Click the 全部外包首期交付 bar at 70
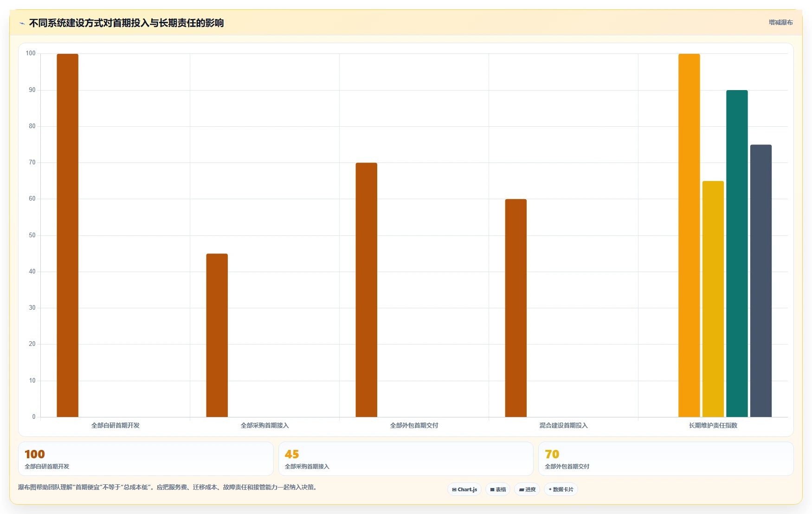Image resolution: width=812 pixels, height=514 pixels. pyautogui.click(x=367, y=290)
